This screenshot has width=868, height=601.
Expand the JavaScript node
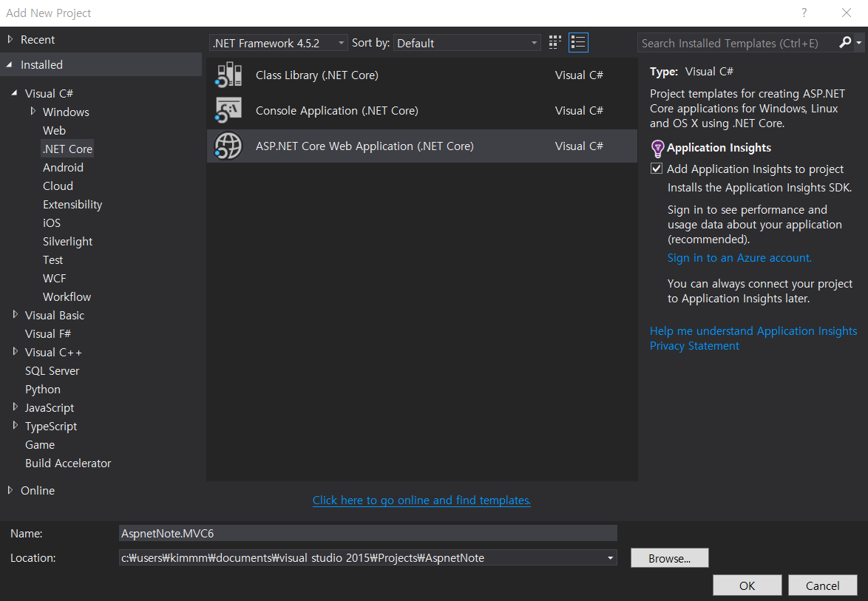click(15, 407)
